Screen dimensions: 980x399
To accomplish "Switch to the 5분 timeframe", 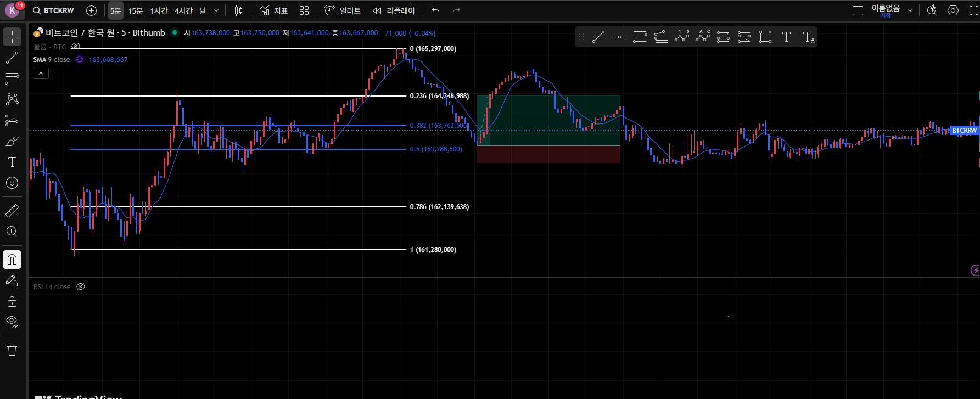I will (x=115, y=10).
